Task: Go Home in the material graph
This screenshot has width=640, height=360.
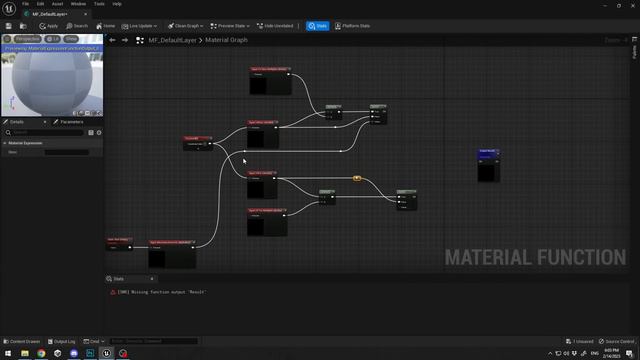Action: pyautogui.click(x=105, y=26)
